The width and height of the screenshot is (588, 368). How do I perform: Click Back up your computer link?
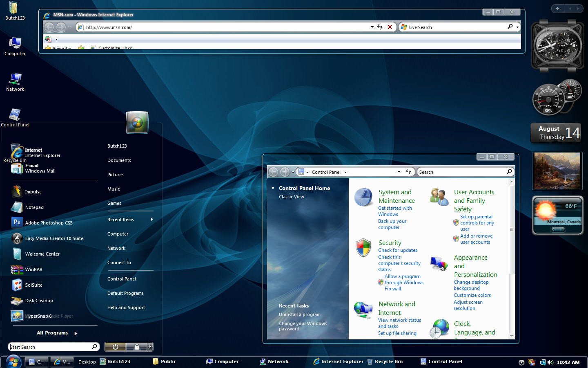click(392, 224)
